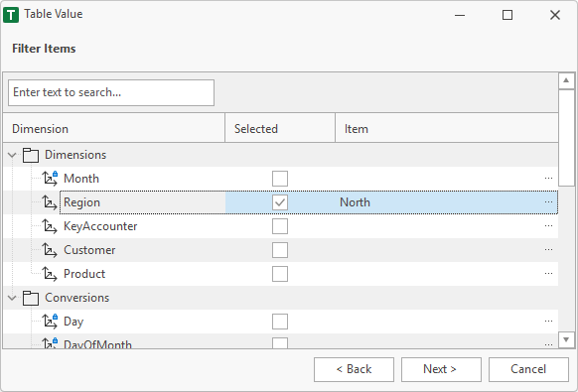
Task: Select the Customer row label
Action: click(89, 250)
